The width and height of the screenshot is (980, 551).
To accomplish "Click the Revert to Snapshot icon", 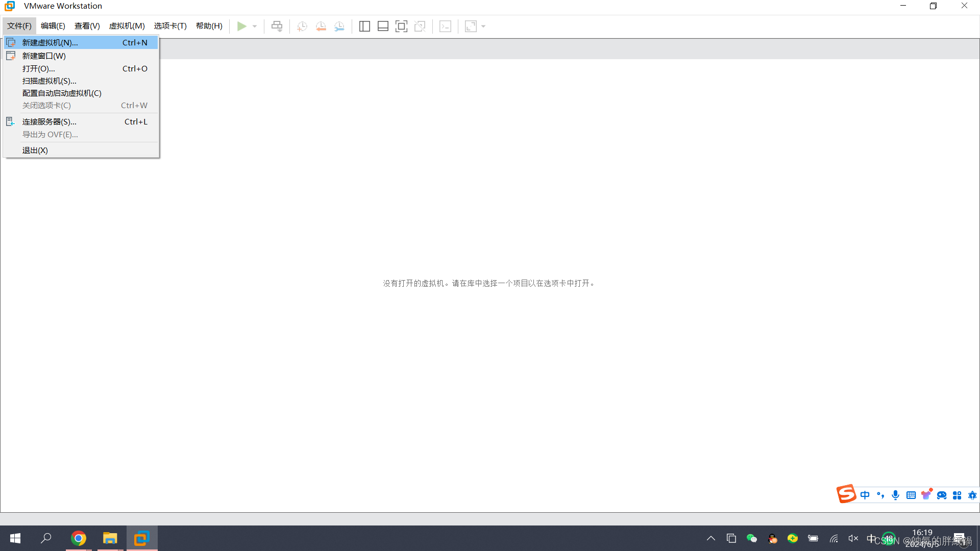I will 321,26.
